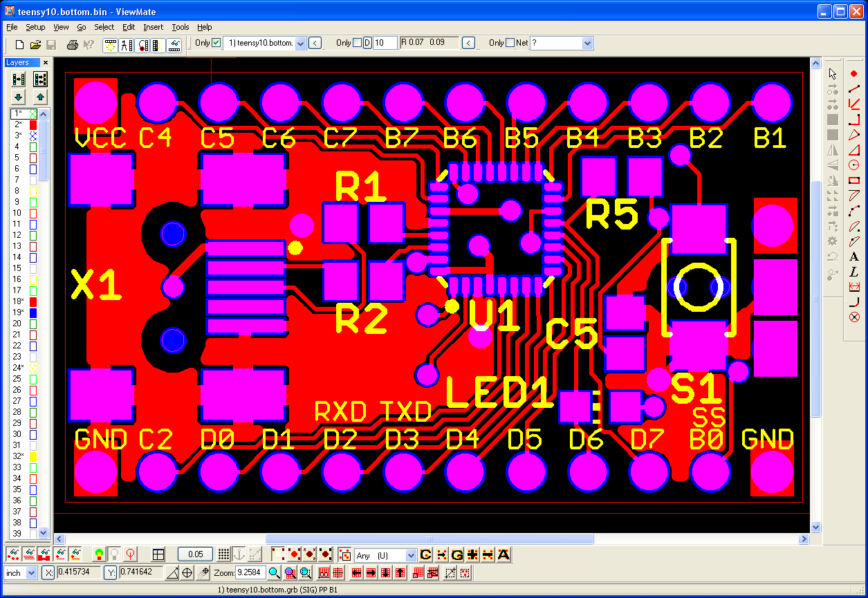868x598 pixels.
Task: Click the green light bulb icon
Action: [x=99, y=554]
